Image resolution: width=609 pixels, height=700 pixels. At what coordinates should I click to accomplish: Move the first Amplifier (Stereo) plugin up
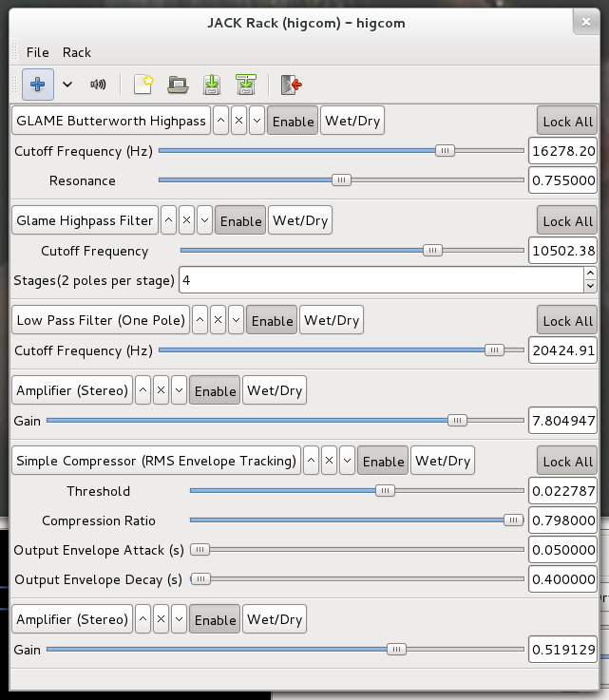point(143,390)
